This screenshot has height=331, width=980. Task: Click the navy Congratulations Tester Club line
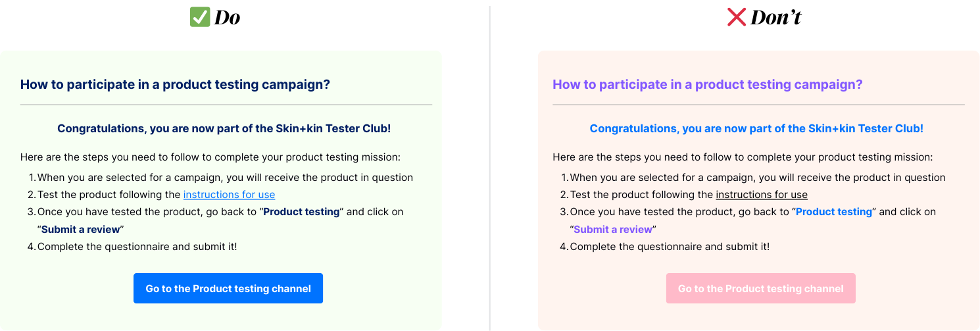coord(224,129)
